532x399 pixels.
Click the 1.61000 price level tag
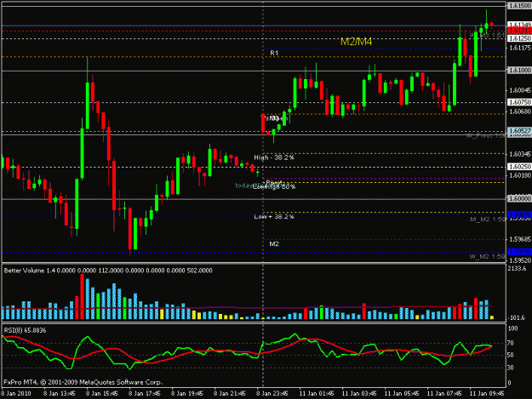519,70
